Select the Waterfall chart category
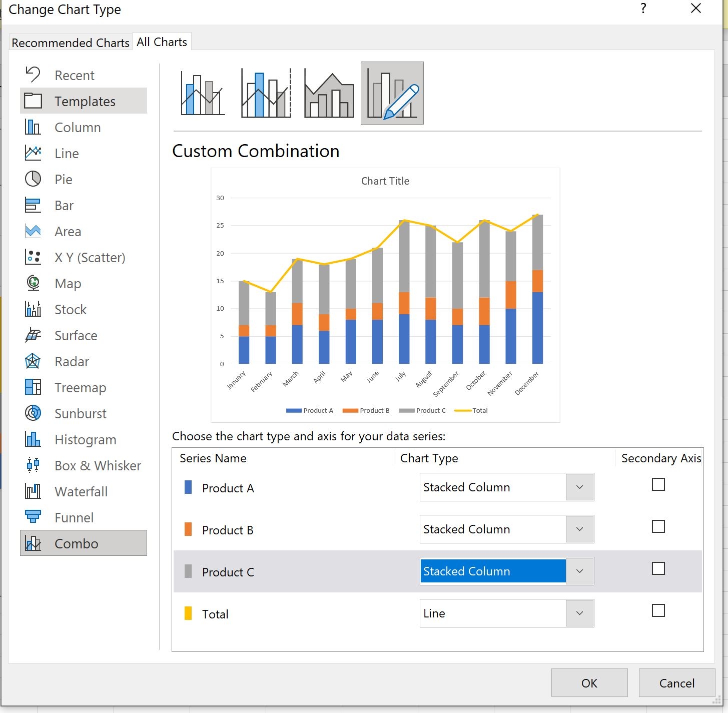This screenshot has width=728, height=713. coord(81,491)
